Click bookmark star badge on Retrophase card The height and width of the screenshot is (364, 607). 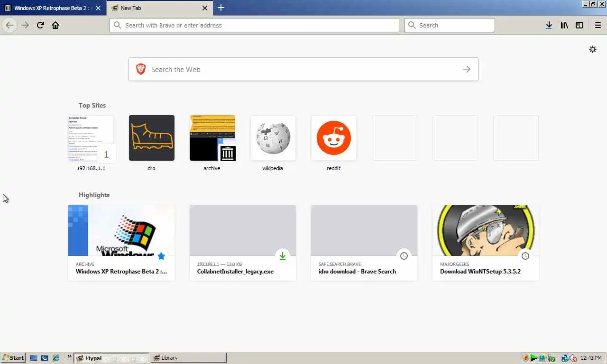click(161, 256)
